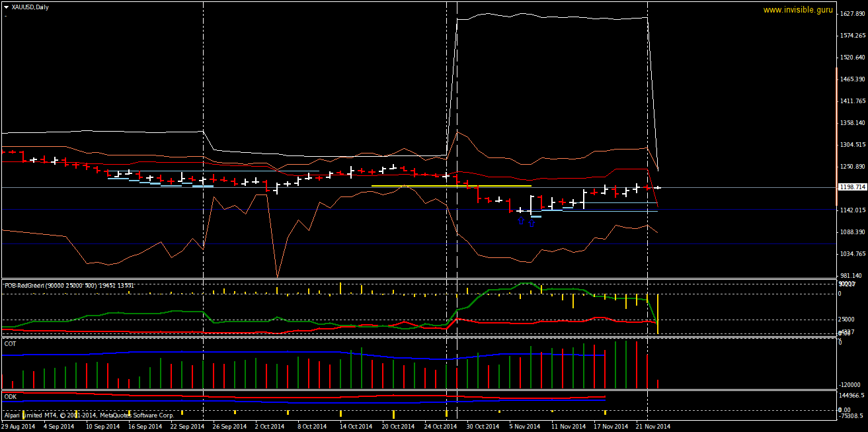Click the 17 Nov 2014 date label
Screen dimensions: 868x432
click(611, 427)
